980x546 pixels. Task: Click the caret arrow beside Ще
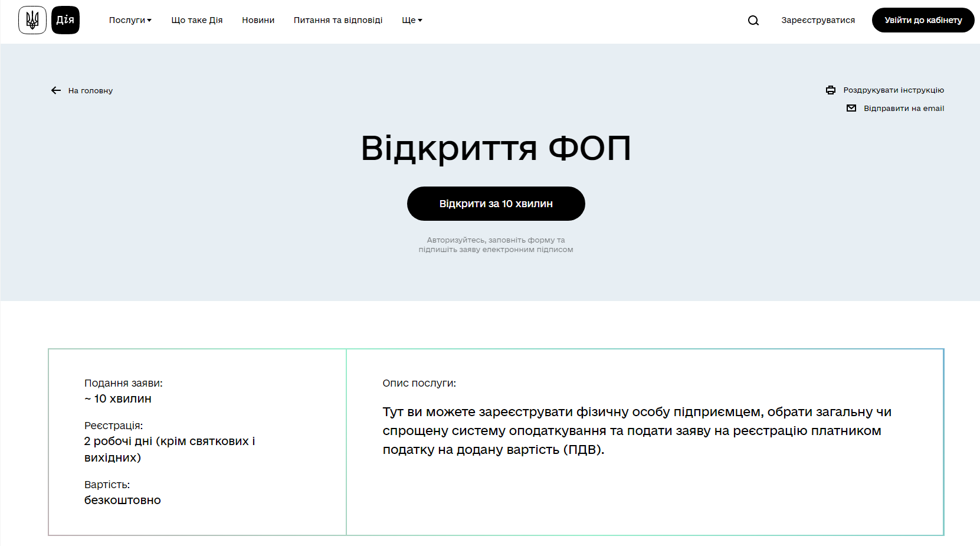coord(420,21)
